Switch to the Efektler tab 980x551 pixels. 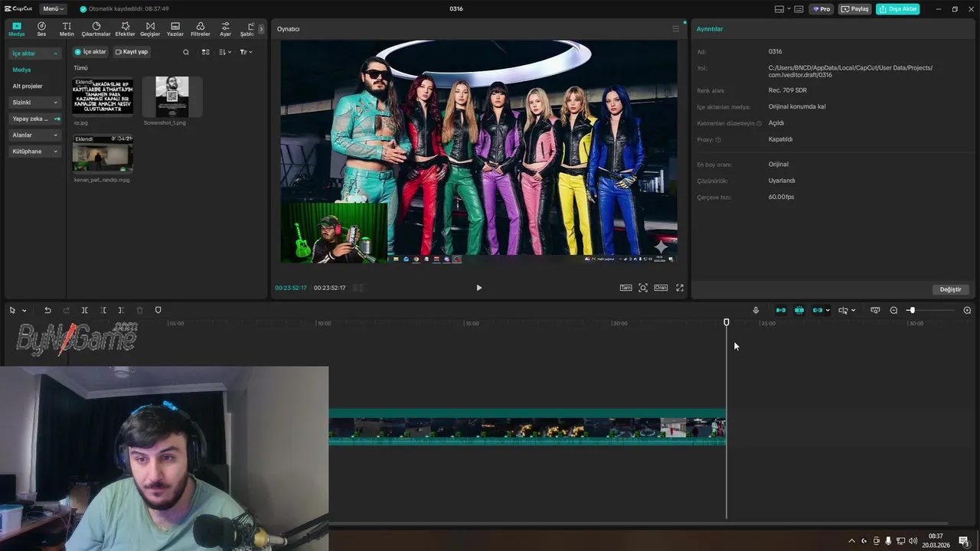click(x=125, y=29)
